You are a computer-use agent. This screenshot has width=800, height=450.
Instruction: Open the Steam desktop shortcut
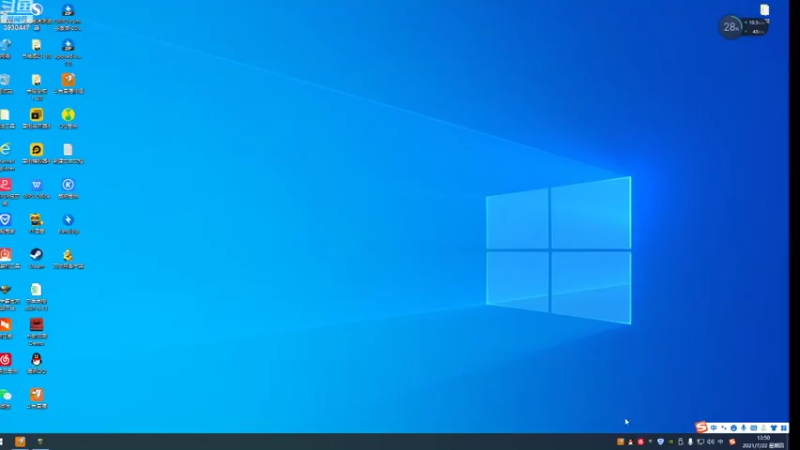point(36,255)
